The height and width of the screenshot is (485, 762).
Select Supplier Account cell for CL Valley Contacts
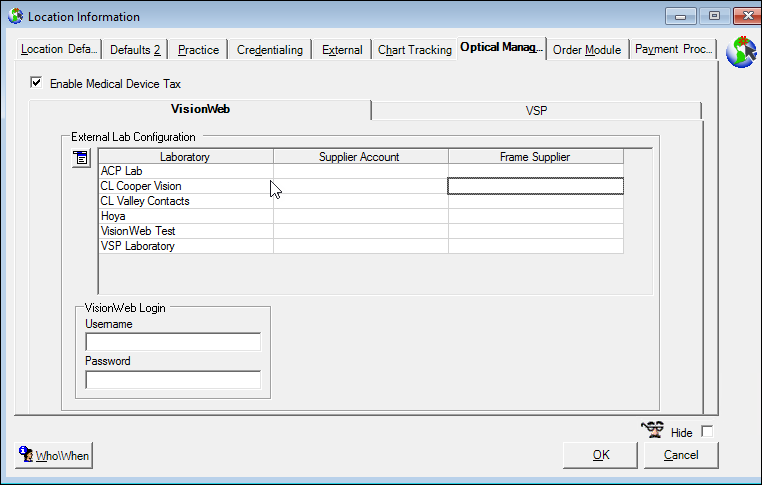361,201
